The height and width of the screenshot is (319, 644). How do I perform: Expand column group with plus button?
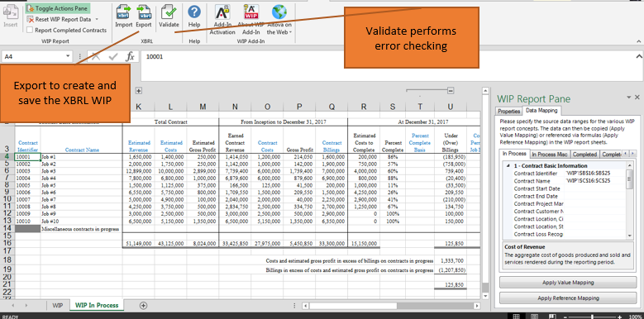coord(139,91)
